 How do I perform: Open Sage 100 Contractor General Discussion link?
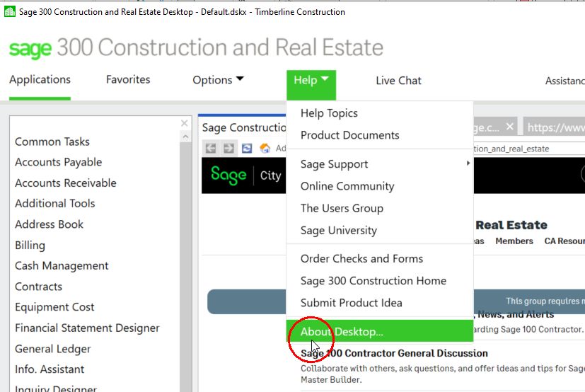[394, 353]
